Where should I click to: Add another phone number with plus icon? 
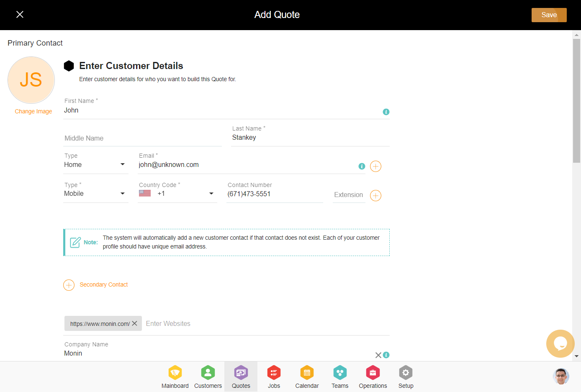376,195
